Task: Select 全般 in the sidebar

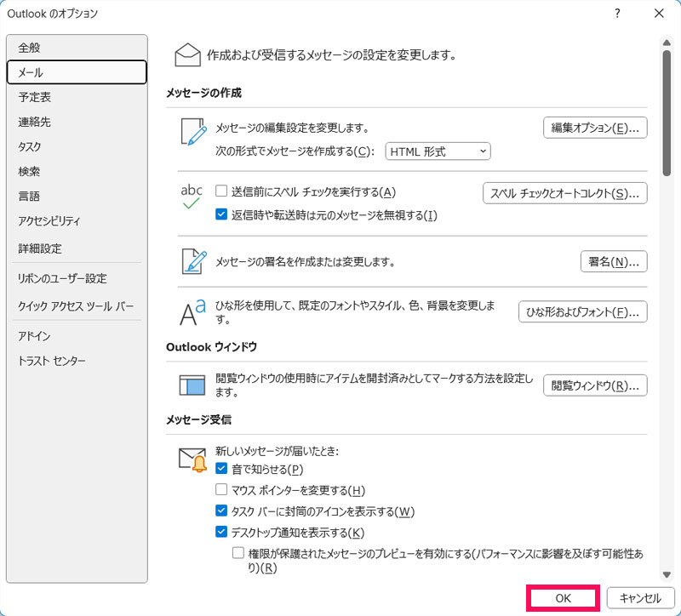Action: coord(77,48)
